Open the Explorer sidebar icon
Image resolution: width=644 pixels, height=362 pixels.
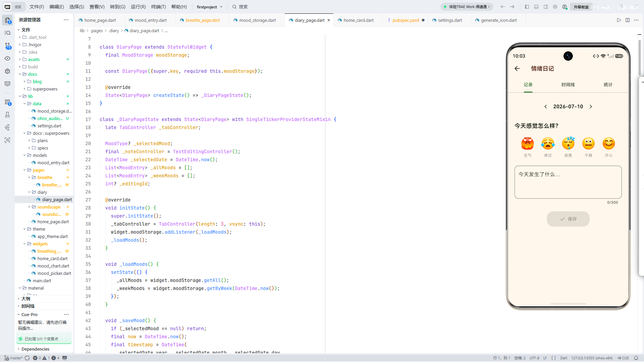7,20
